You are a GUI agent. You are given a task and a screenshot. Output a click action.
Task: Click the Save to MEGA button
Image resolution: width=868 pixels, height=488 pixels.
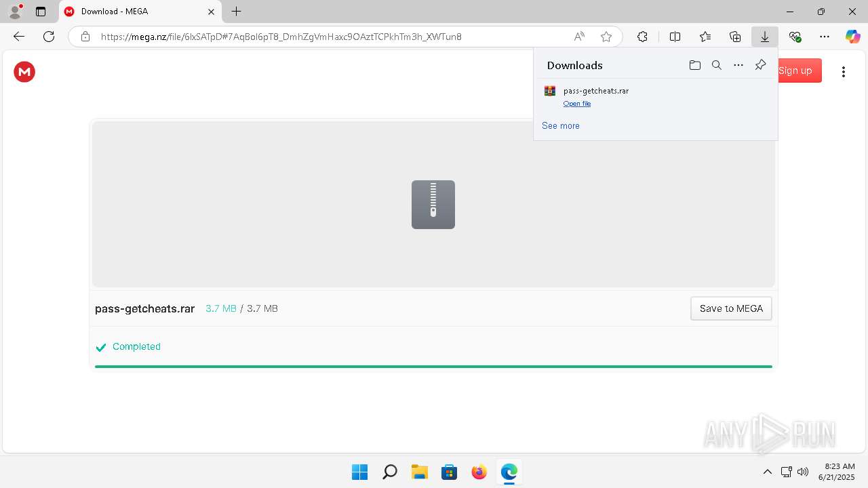click(731, 308)
